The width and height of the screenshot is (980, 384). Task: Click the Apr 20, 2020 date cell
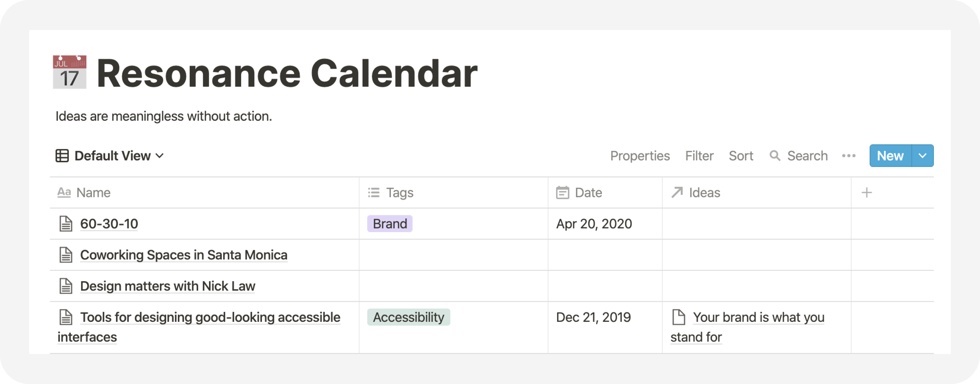[605, 224]
